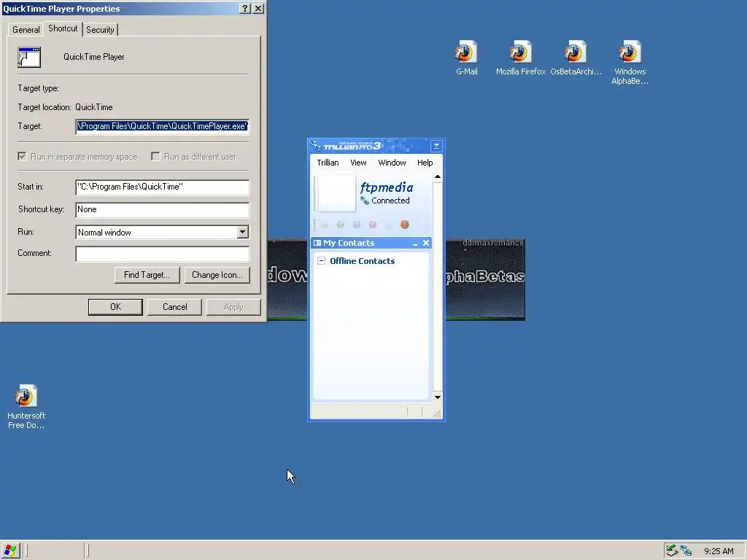Click the Connected status text

coord(390,201)
